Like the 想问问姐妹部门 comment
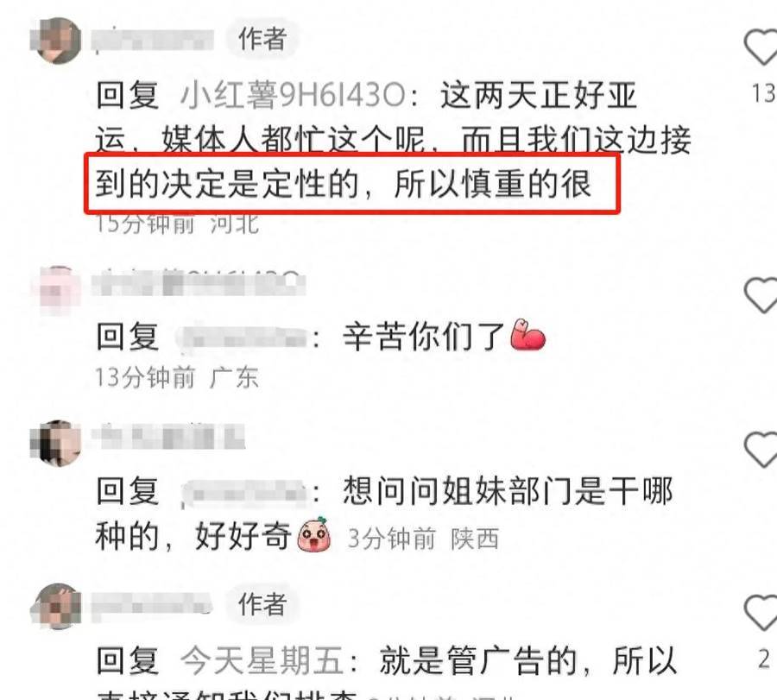The width and height of the screenshot is (777, 700). click(761, 449)
